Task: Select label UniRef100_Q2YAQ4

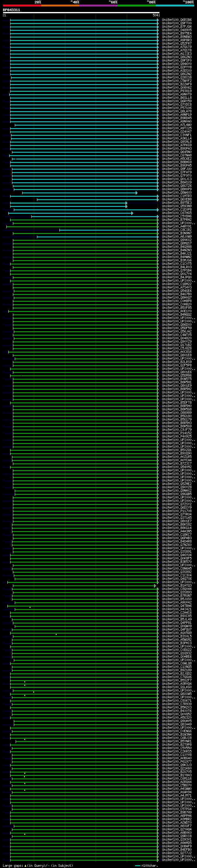Action: click(177, 829)
